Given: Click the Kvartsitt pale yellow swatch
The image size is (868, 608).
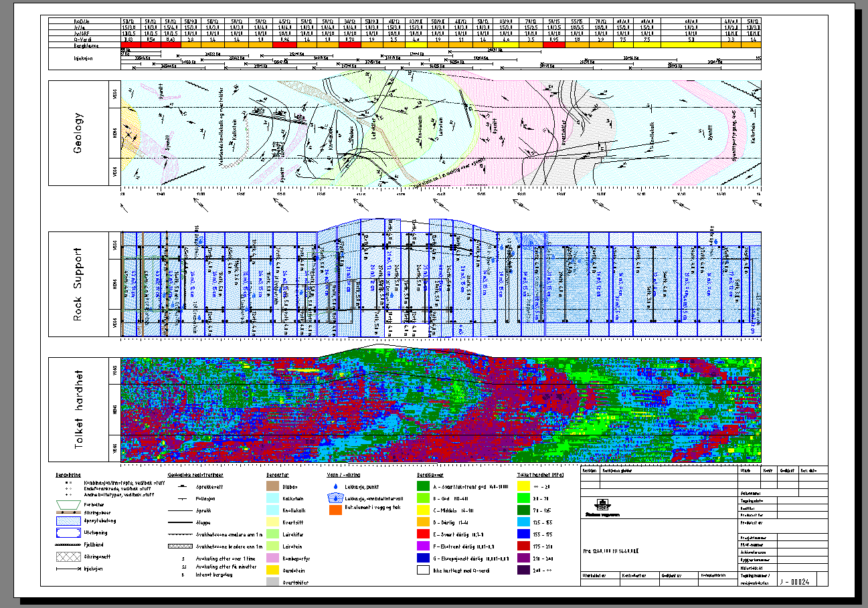Looking at the screenshot, I should pos(272,522).
